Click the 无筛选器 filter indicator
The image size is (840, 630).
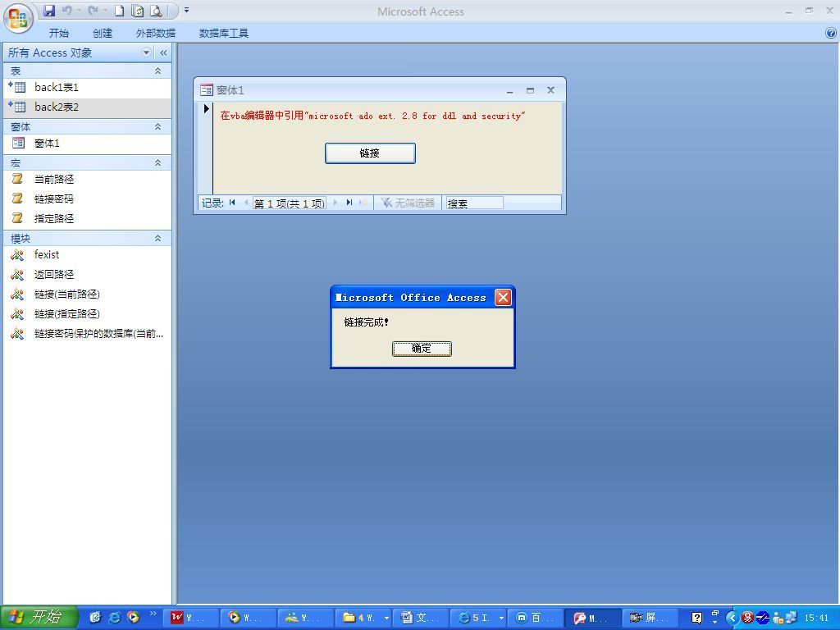pos(409,203)
